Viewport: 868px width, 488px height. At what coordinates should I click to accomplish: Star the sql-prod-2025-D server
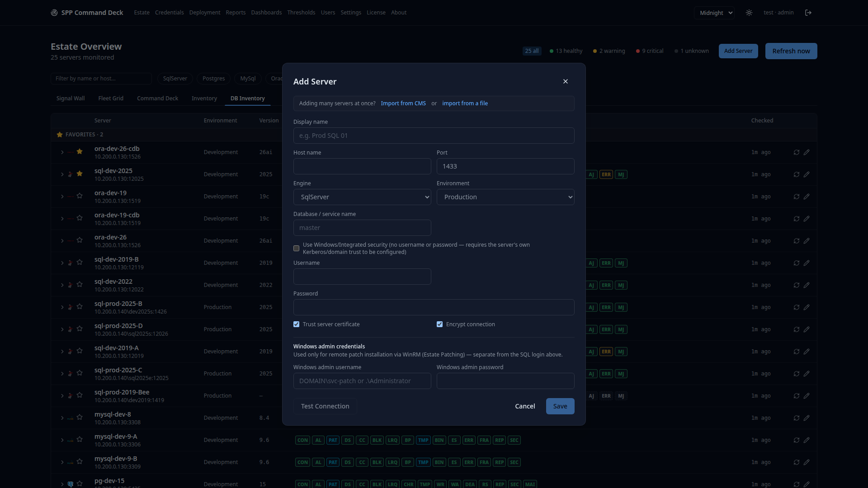[x=80, y=329]
